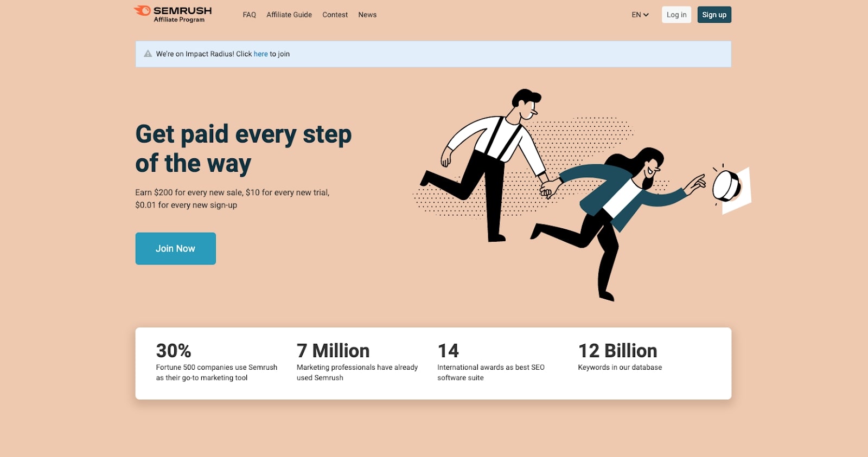Open the News menu link

pos(367,15)
